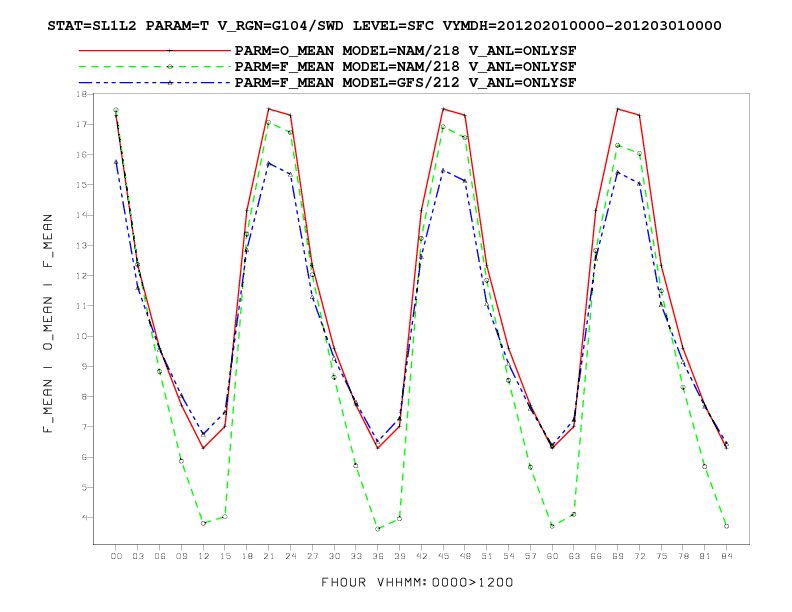Image resolution: width=792 pixels, height=612 pixels.
Task: Click x-axis tick label 60
Action: click(x=552, y=556)
